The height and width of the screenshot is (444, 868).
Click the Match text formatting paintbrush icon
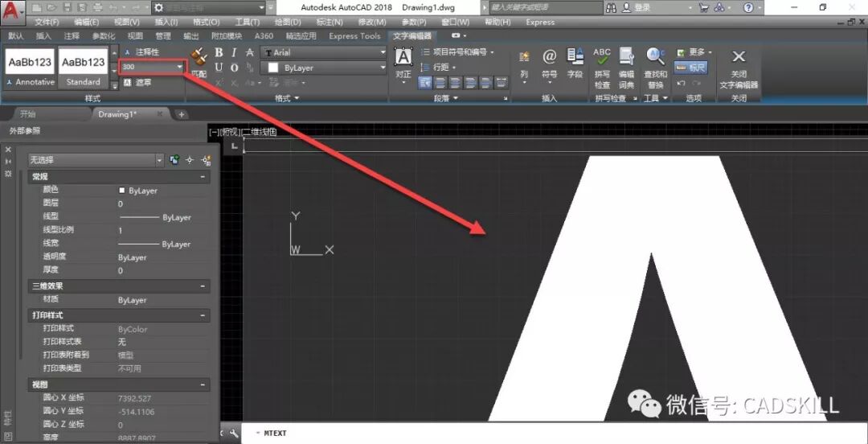click(x=199, y=56)
